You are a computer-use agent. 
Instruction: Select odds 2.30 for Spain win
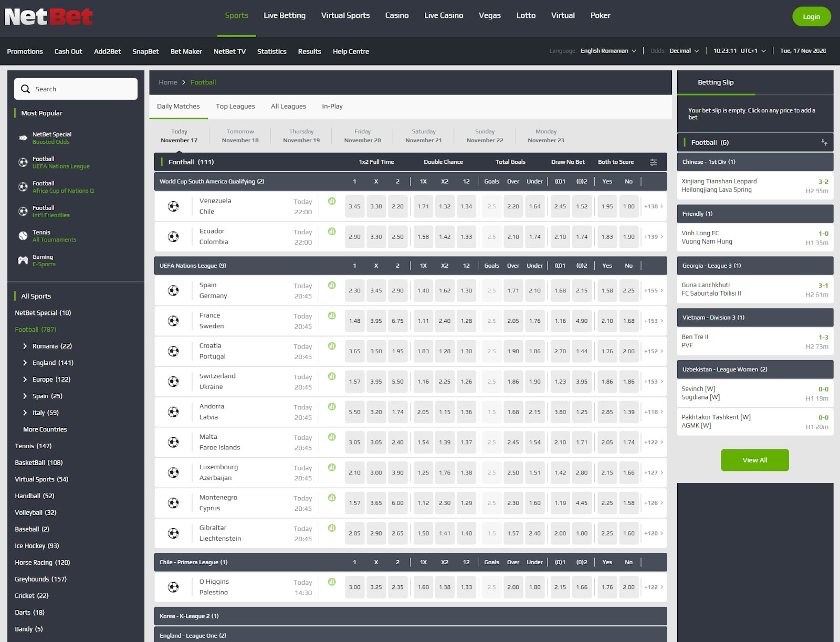point(354,291)
